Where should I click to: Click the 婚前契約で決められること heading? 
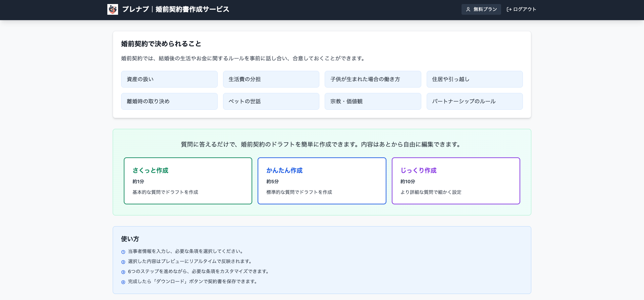161,44
